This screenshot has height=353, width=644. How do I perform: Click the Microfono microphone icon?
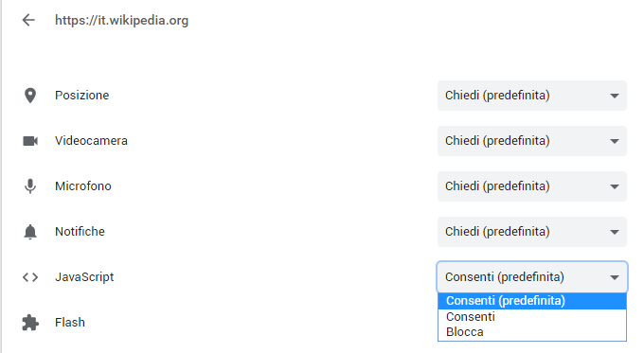(x=30, y=185)
